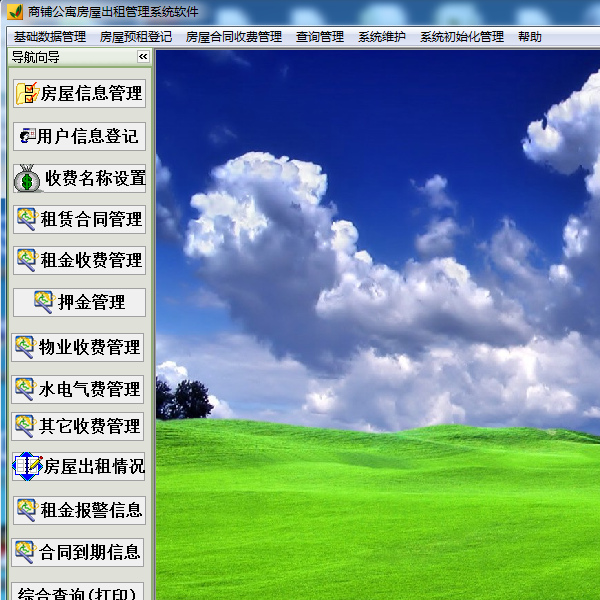The width and height of the screenshot is (600, 600).
Task: Open 水电气费管理 from the navigation panel
Action: tap(78, 389)
